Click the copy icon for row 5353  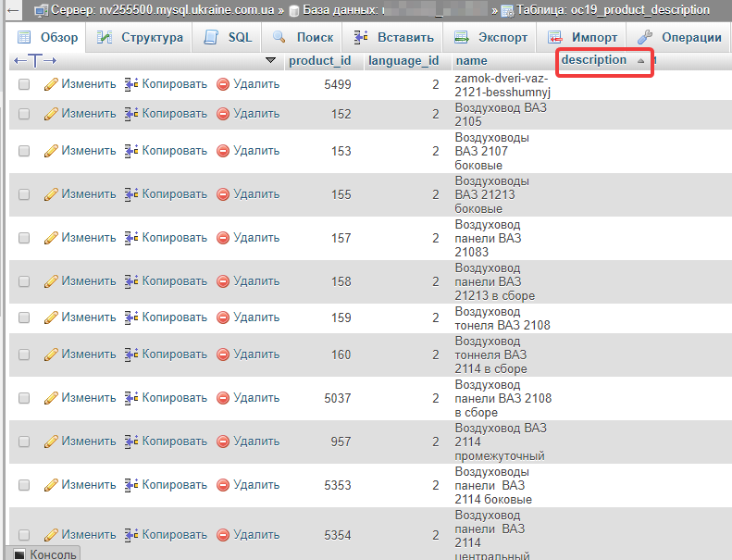(131, 485)
